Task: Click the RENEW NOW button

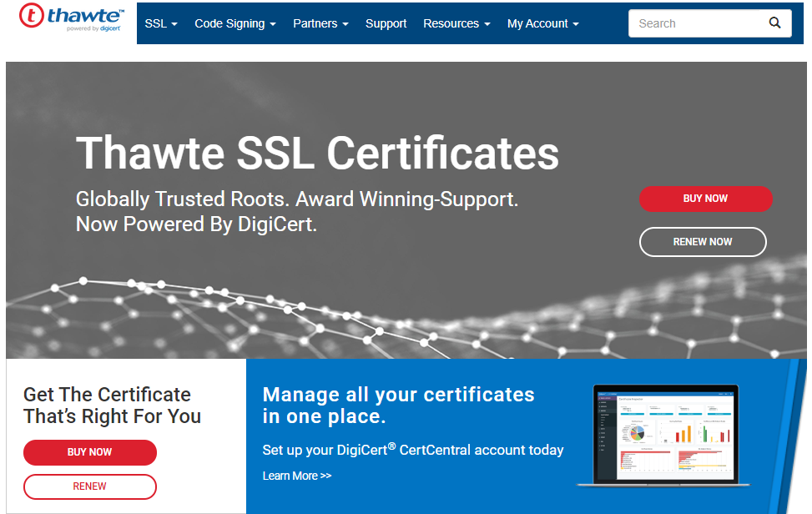Action: point(703,242)
